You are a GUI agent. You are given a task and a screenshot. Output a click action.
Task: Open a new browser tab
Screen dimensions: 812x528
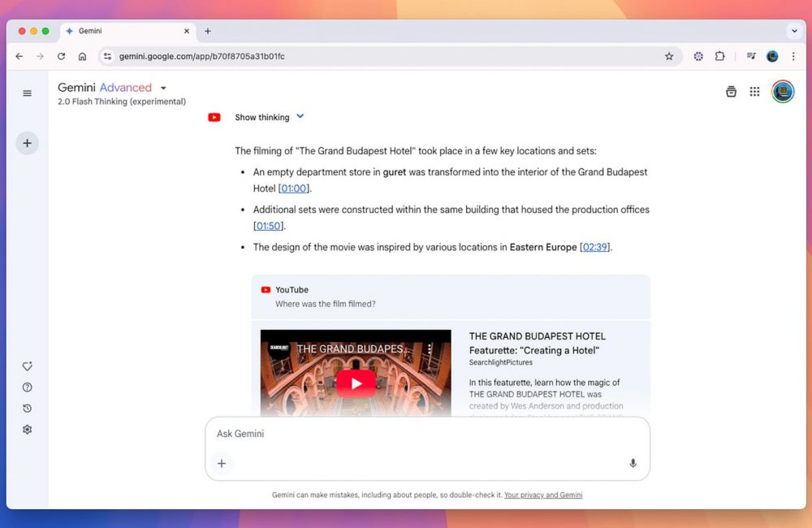coord(208,31)
